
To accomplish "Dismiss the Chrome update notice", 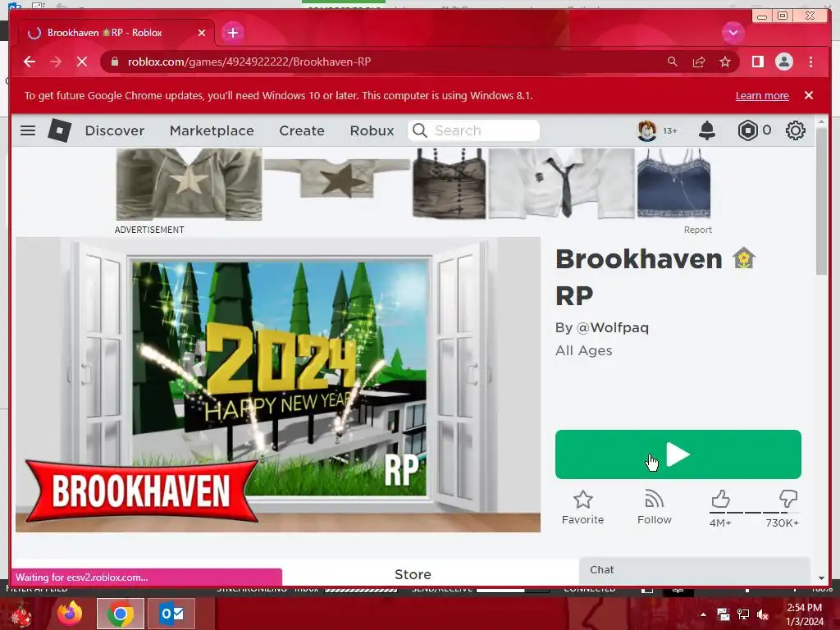I will click(x=808, y=95).
